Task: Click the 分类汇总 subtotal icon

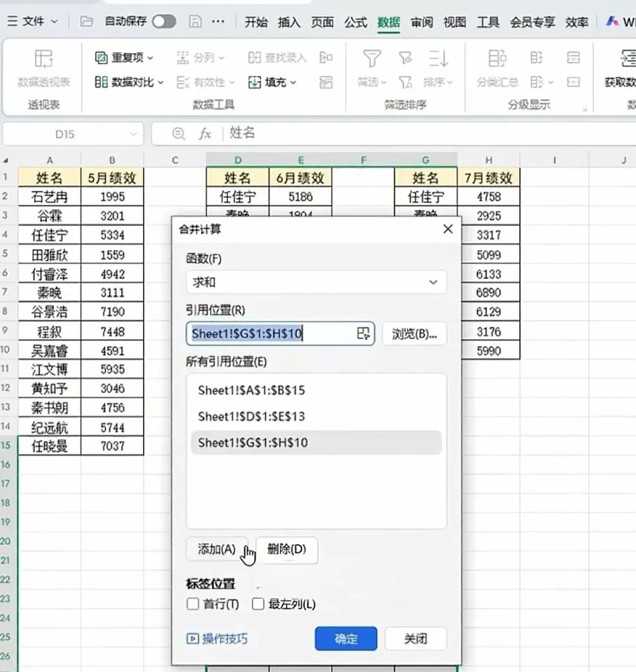Action: pos(497,58)
